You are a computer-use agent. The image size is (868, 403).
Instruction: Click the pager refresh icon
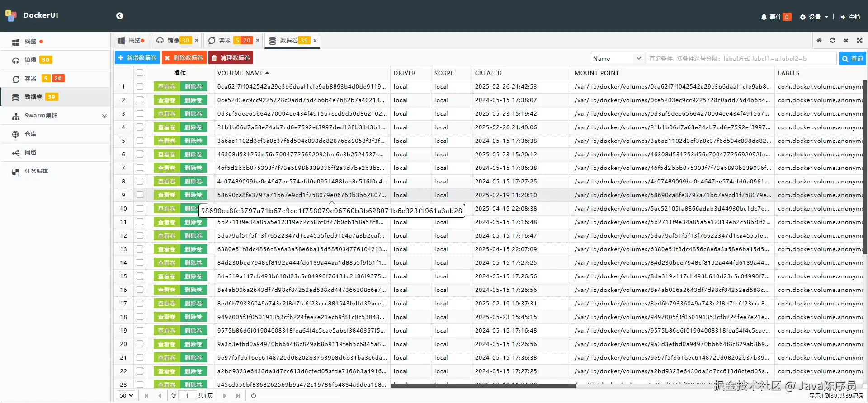[x=254, y=396]
